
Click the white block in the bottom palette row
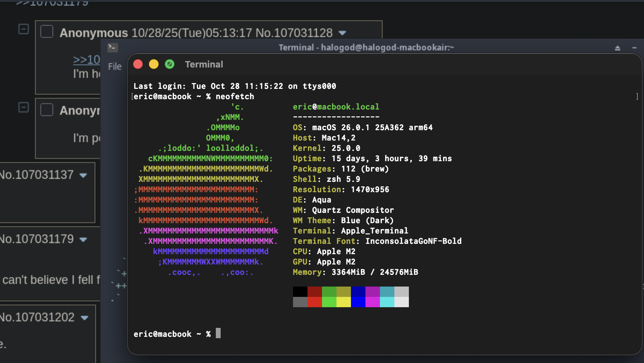pyautogui.click(x=402, y=302)
